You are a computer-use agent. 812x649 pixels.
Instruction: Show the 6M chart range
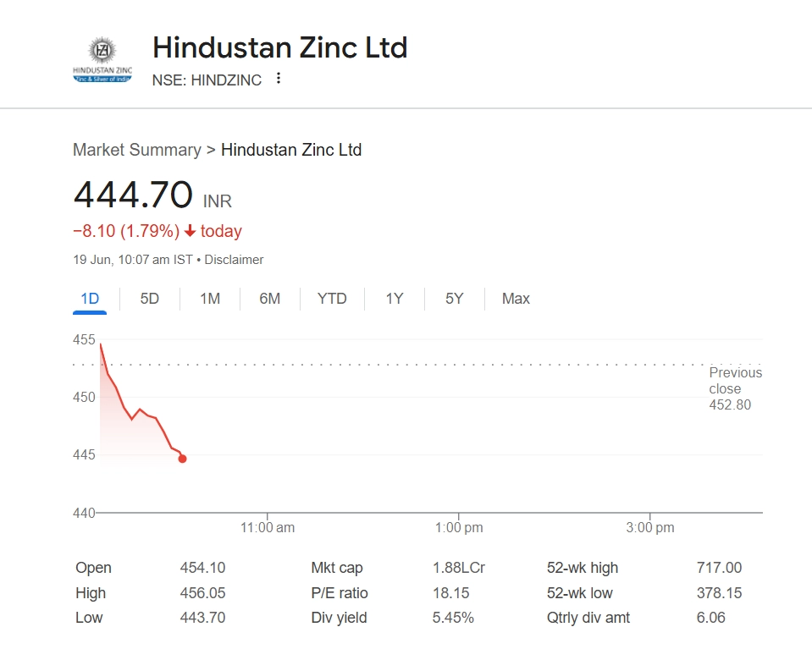[270, 299]
